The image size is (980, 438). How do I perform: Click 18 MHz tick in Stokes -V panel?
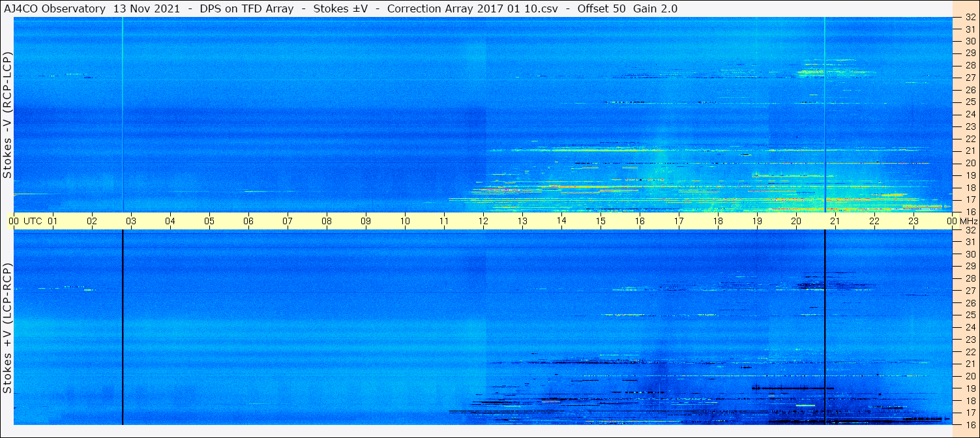click(x=970, y=187)
